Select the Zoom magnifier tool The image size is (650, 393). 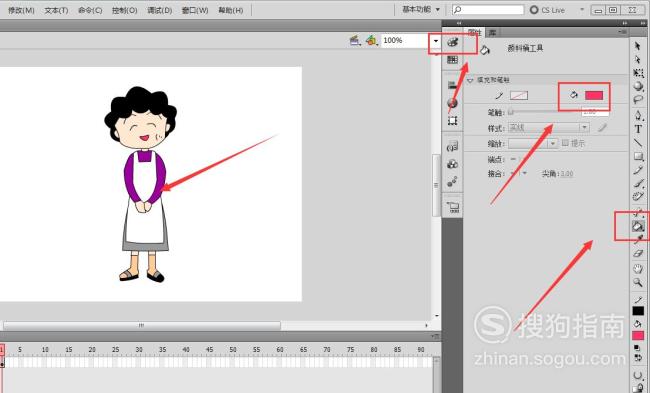pyautogui.click(x=638, y=283)
